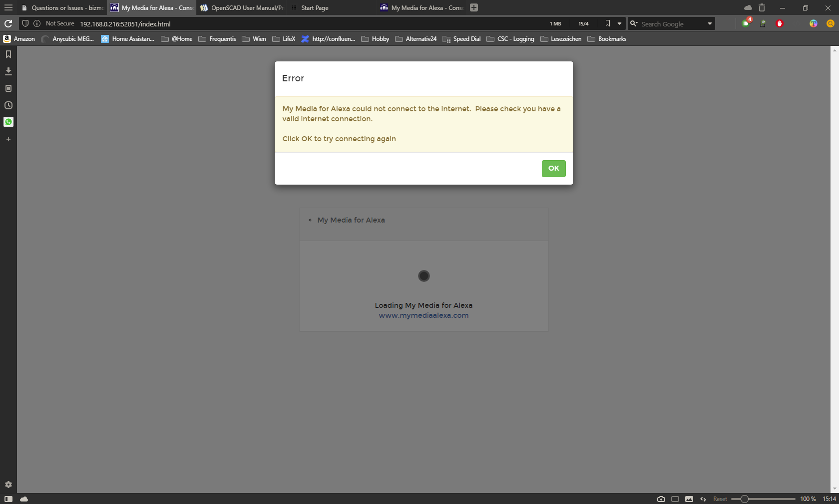Expand search history dropdown arrow
The width and height of the screenshot is (839, 504).
tap(710, 23)
